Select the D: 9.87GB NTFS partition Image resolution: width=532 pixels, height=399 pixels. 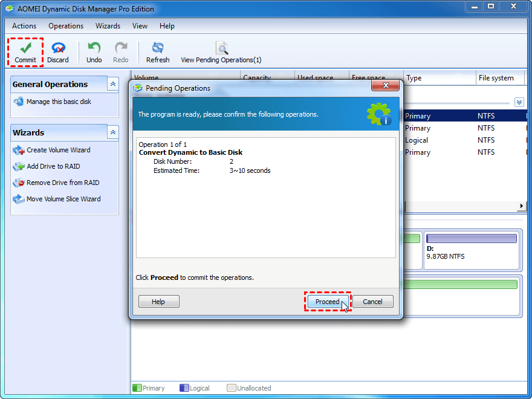pos(472,251)
